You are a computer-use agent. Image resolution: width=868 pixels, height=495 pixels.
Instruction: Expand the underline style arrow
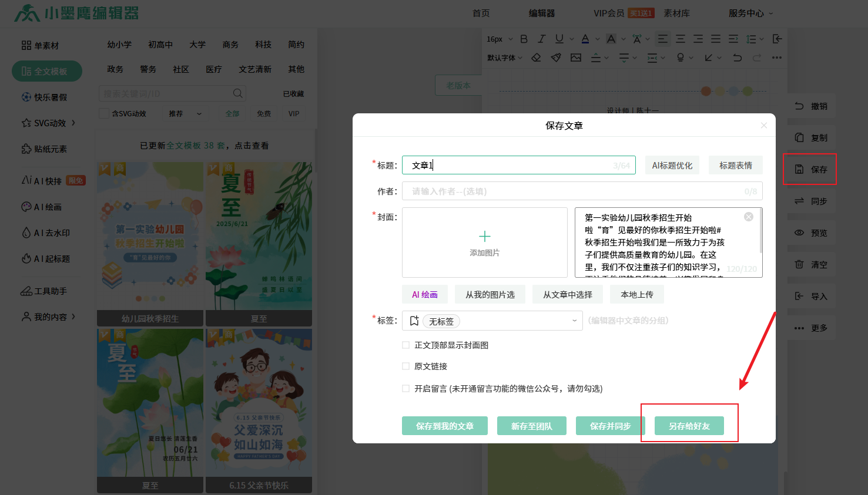click(572, 39)
